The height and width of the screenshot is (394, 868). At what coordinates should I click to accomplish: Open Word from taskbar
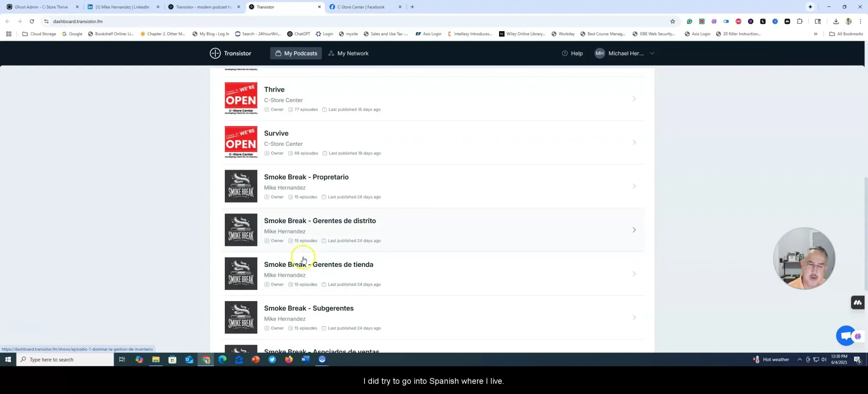click(306, 359)
